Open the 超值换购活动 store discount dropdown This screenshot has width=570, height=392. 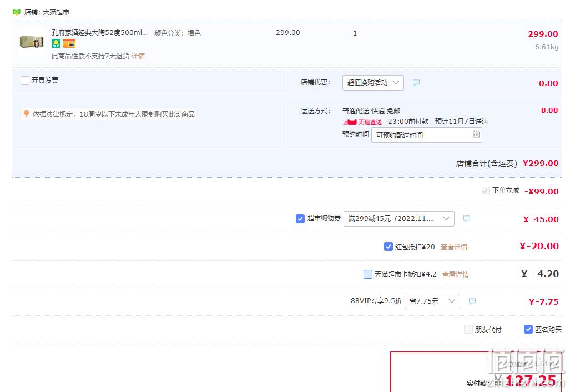(373, 83)
